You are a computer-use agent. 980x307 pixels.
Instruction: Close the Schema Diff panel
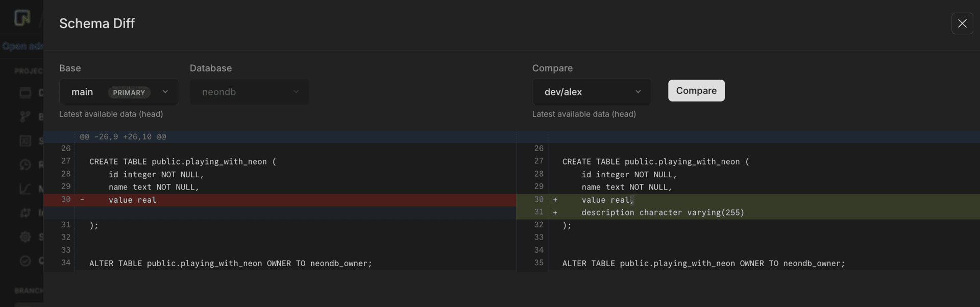(x=962, y=23)
